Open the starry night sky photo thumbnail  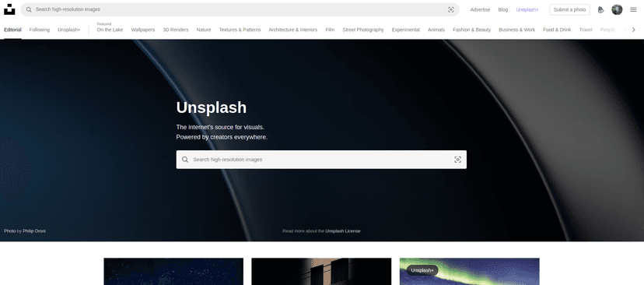[173, 272]
